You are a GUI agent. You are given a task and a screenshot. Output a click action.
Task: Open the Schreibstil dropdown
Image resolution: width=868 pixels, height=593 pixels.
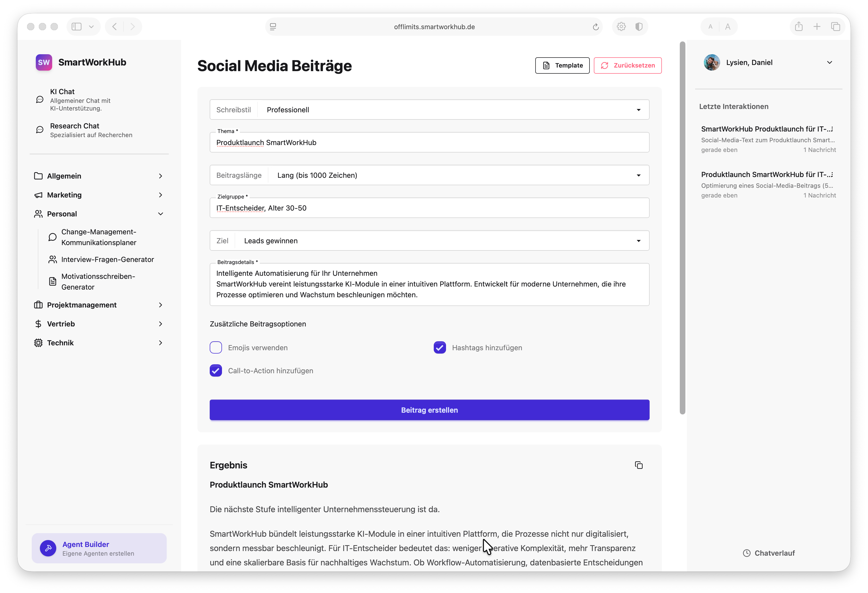point(429,109)
